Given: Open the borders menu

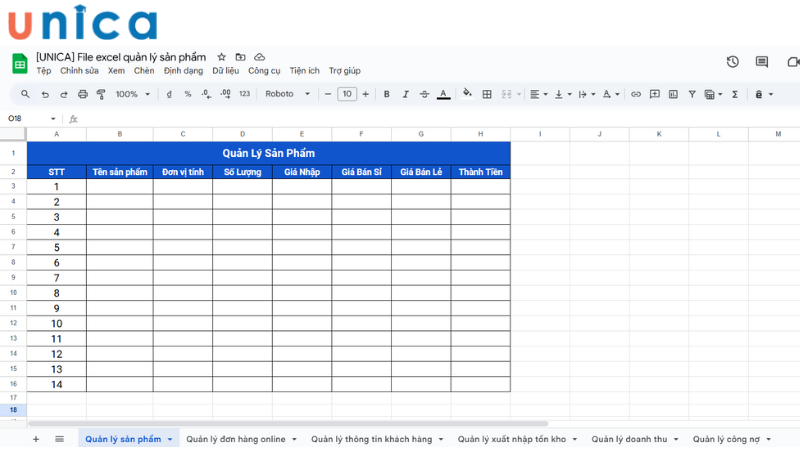Looking at the screenshot, I should [487, 94].
